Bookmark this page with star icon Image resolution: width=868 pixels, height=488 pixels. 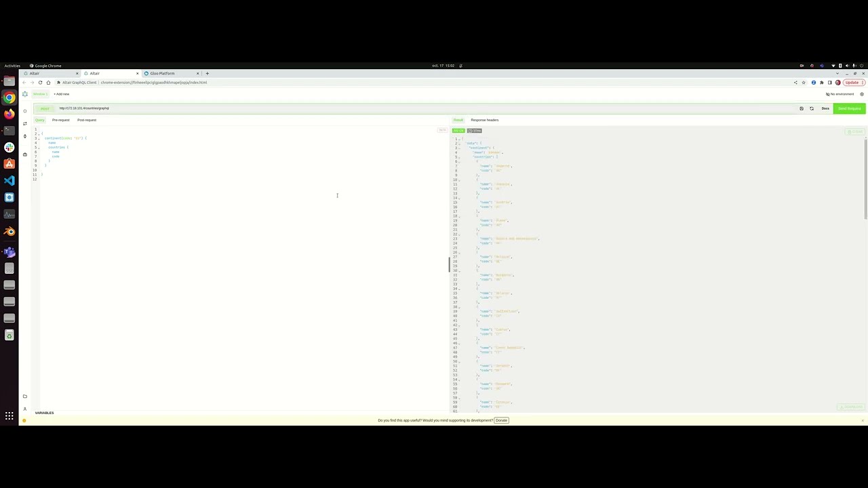click(x=804, y=83)
